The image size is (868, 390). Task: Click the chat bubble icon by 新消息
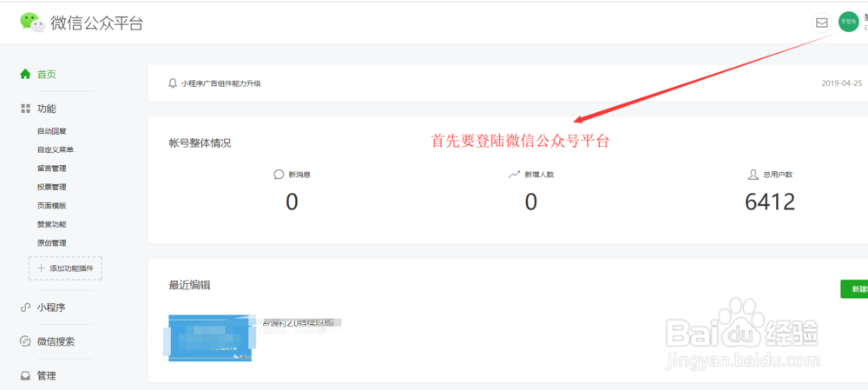pyautogui.click(x=279, y=175)
